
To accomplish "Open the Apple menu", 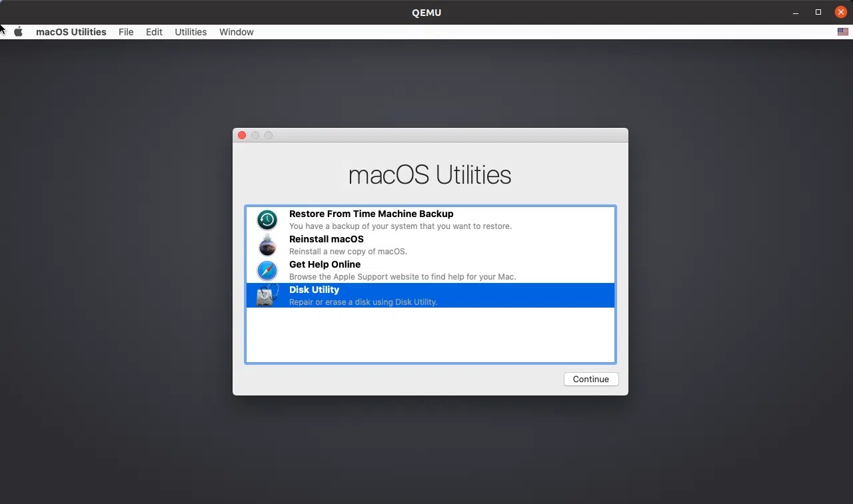I will 18,31.
